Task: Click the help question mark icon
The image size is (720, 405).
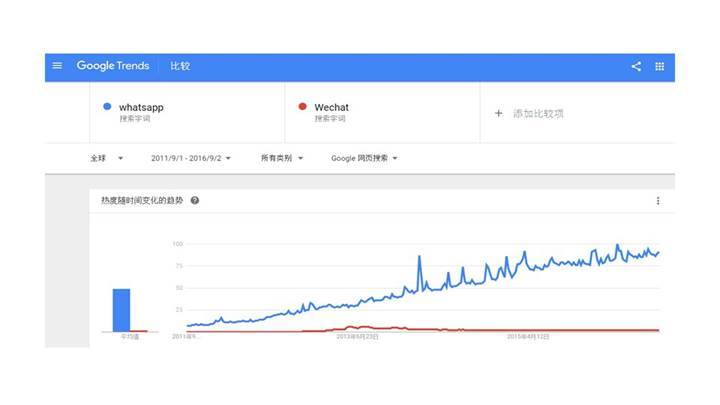Action: click(195, 200)
